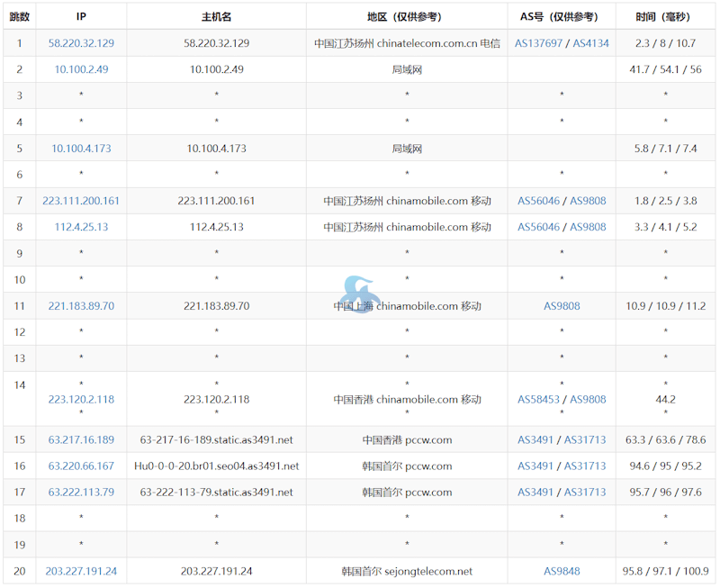The image size is (720, 588).
Task: Open IP link 221.183.89.70
Action: (81, 306)
